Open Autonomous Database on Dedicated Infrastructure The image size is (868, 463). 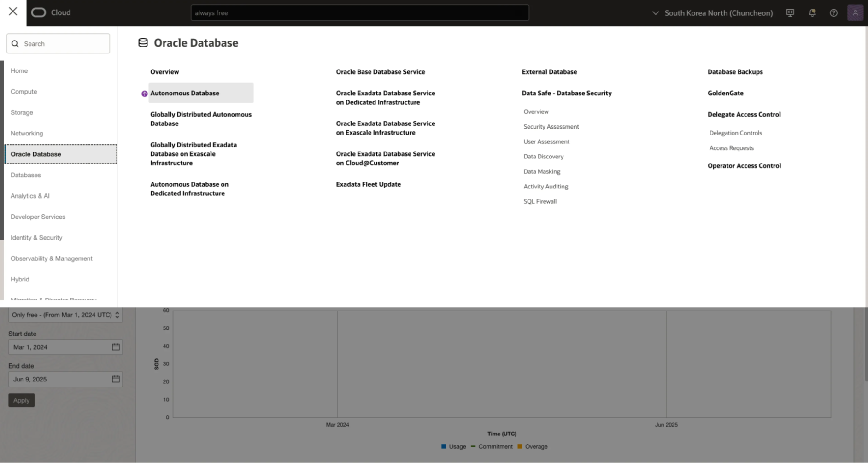point(189,189)
